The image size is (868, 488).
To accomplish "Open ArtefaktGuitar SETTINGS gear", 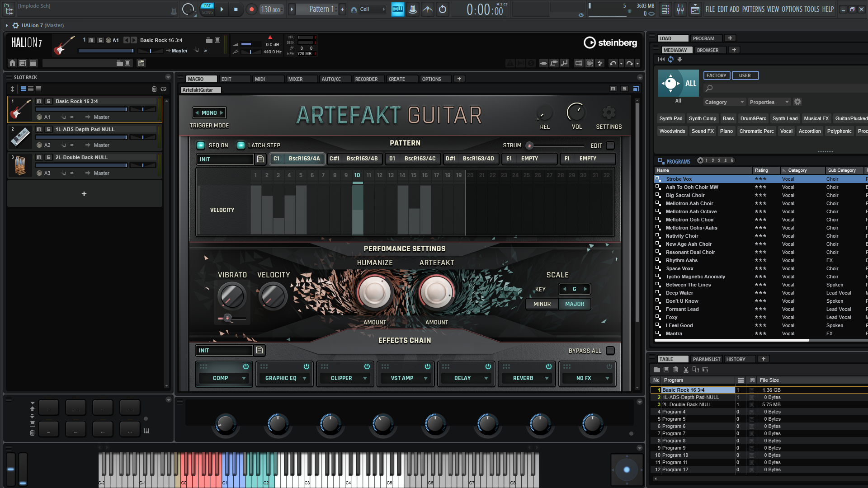I will pyautogui.click(x=609, y=113).
